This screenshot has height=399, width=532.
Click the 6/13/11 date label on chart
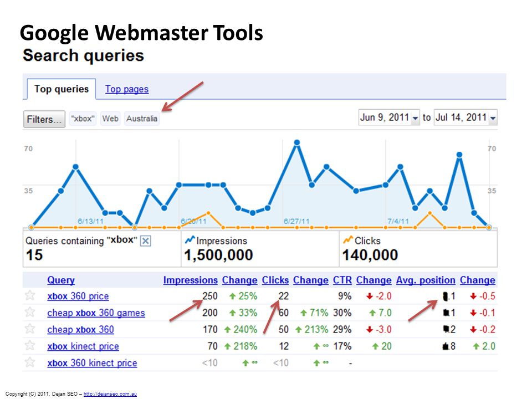(90, 221)
